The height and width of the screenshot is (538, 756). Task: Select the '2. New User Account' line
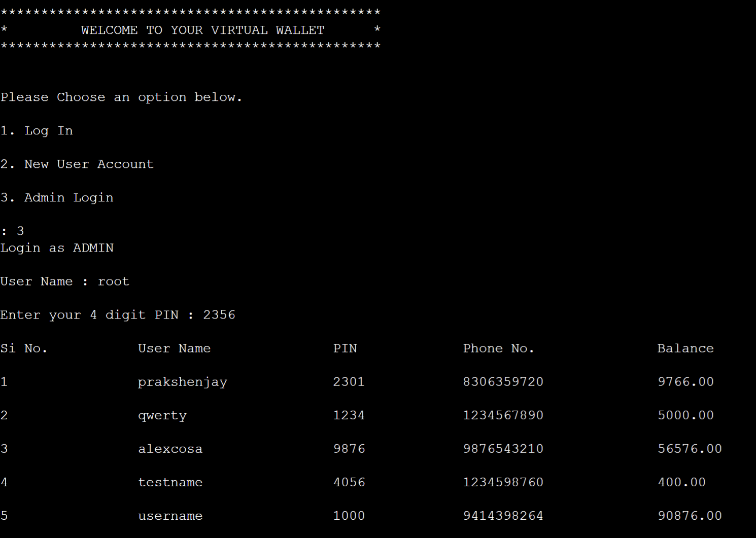click(77, 164)
